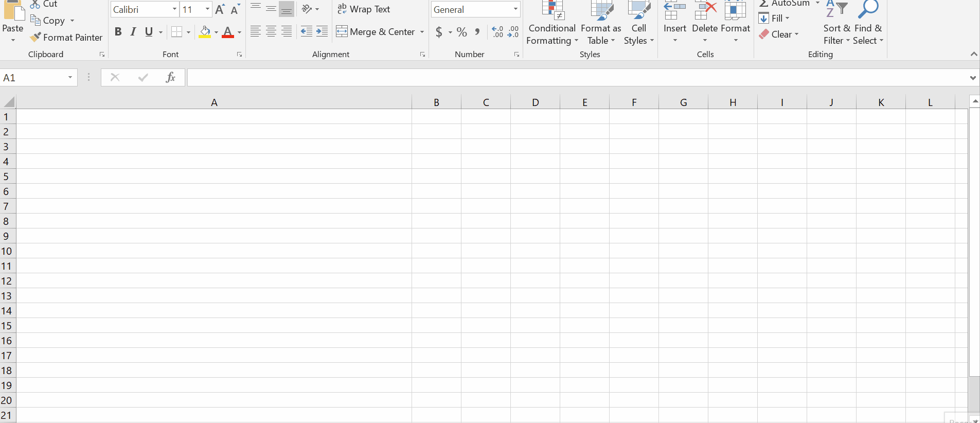
Task: Apply the red Font Color A
Action: 228,32
